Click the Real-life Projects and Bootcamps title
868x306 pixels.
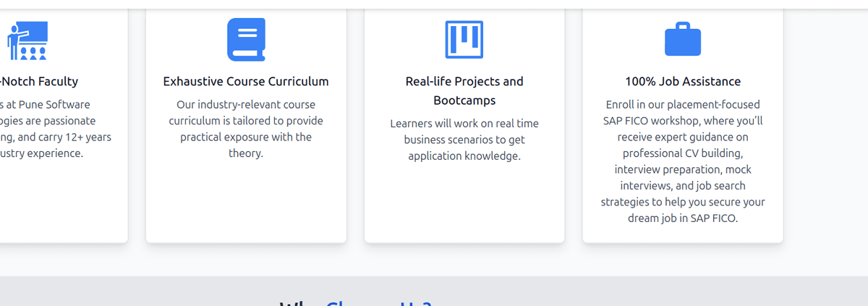tap(464, 90)
